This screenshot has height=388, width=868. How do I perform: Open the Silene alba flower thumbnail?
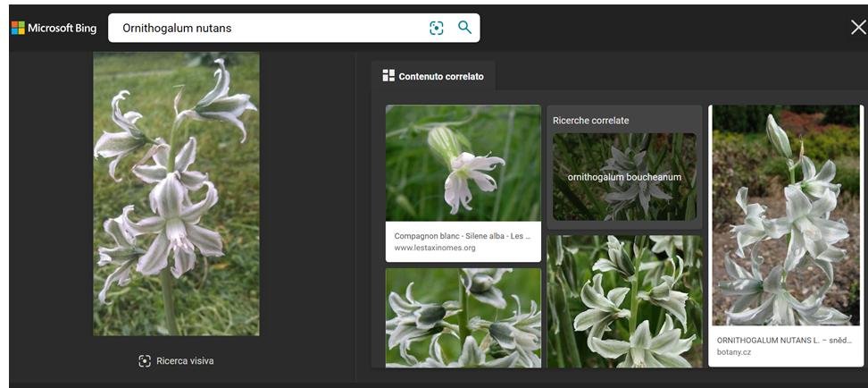tap(463, 163)
